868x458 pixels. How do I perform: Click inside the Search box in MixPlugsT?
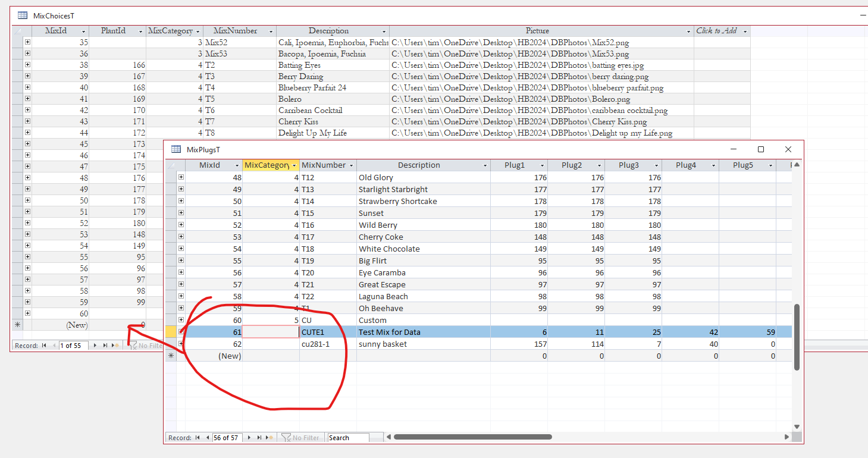(x=348, y=437)
